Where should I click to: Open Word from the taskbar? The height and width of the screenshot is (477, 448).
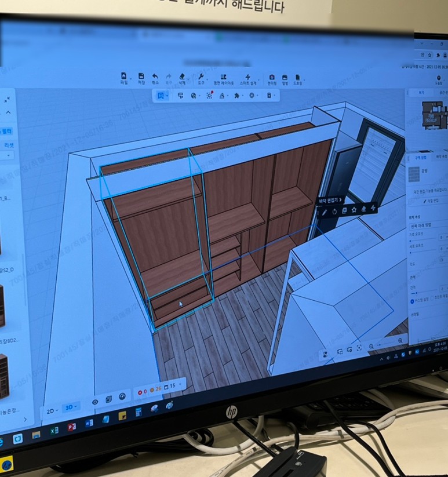tap(89, 423)
